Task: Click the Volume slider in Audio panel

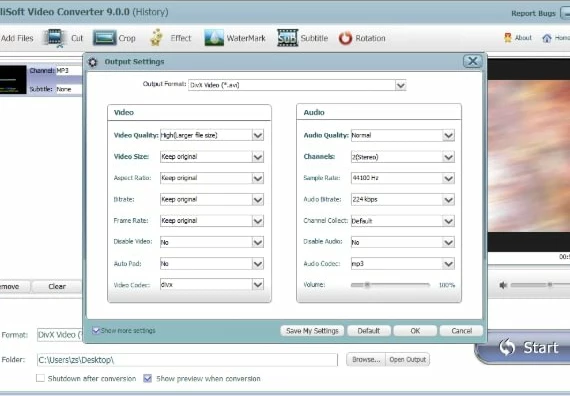Action: pos(390,285)
